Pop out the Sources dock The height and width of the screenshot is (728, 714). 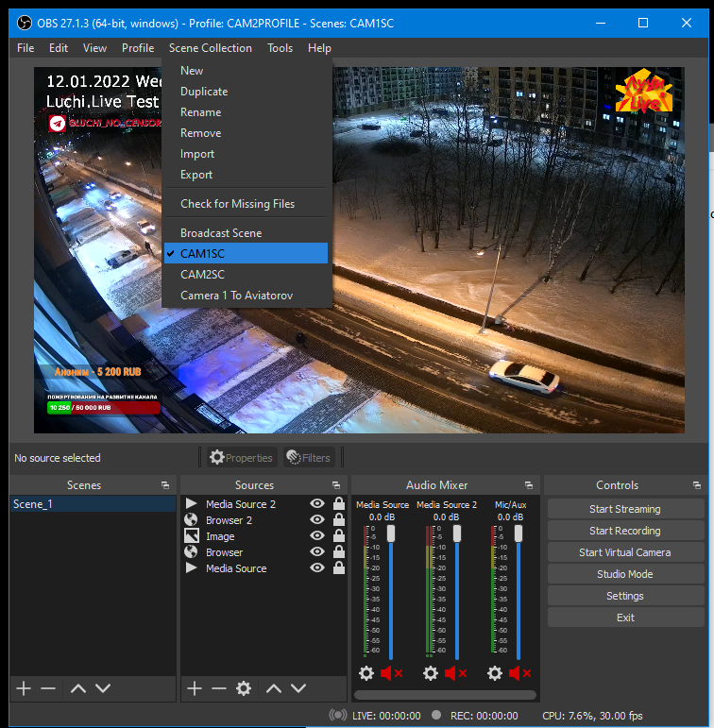(336, 485)
